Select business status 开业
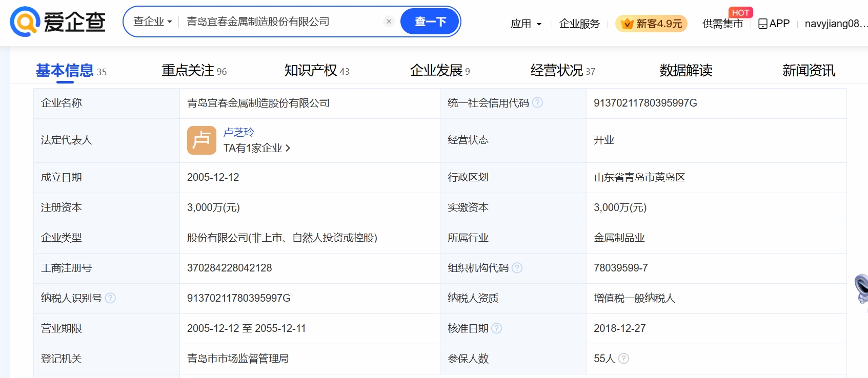Viewport: 868px width, 378px height. [604, 140]
